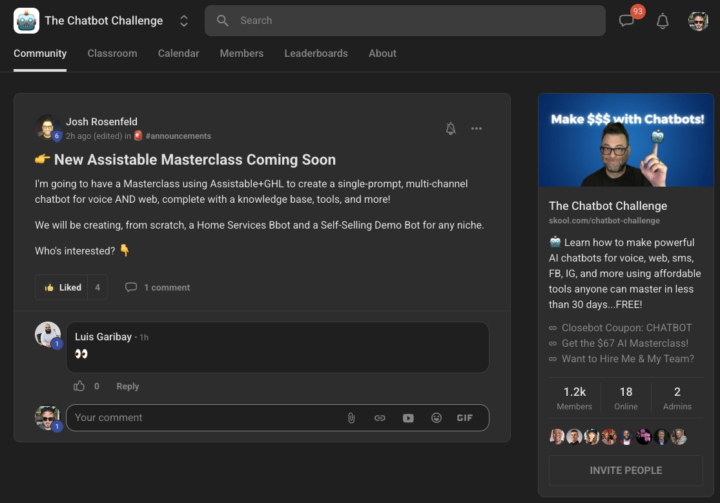The width and height of the screenshot is (720, 503).
Task: Like Luis Garibay's comment
Action: [x=79, y=386]
